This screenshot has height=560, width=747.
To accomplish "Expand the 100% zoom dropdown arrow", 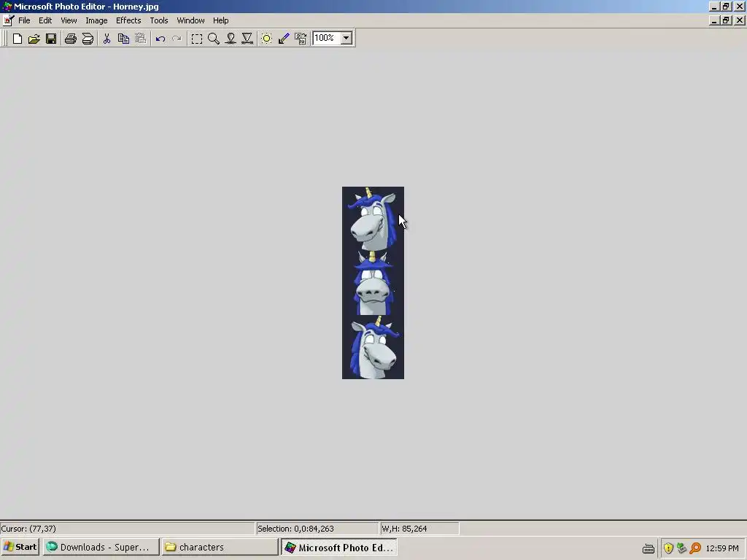I will point(347,38).
